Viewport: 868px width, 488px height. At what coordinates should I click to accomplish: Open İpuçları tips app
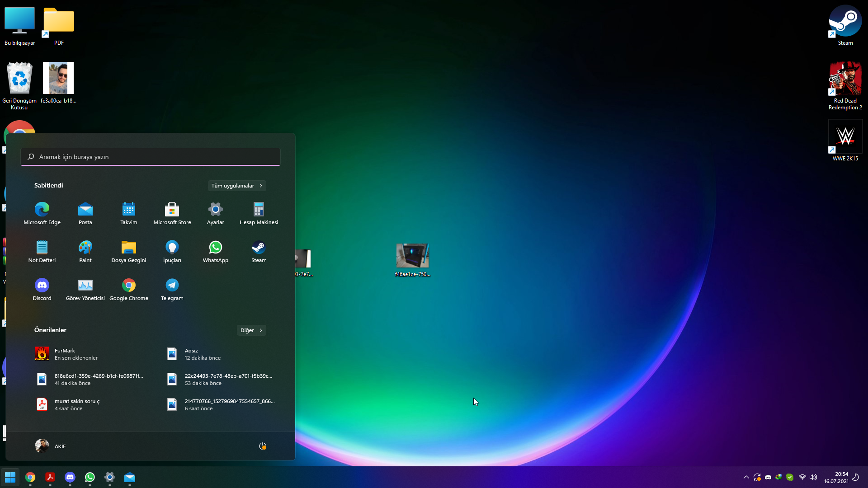172,251
